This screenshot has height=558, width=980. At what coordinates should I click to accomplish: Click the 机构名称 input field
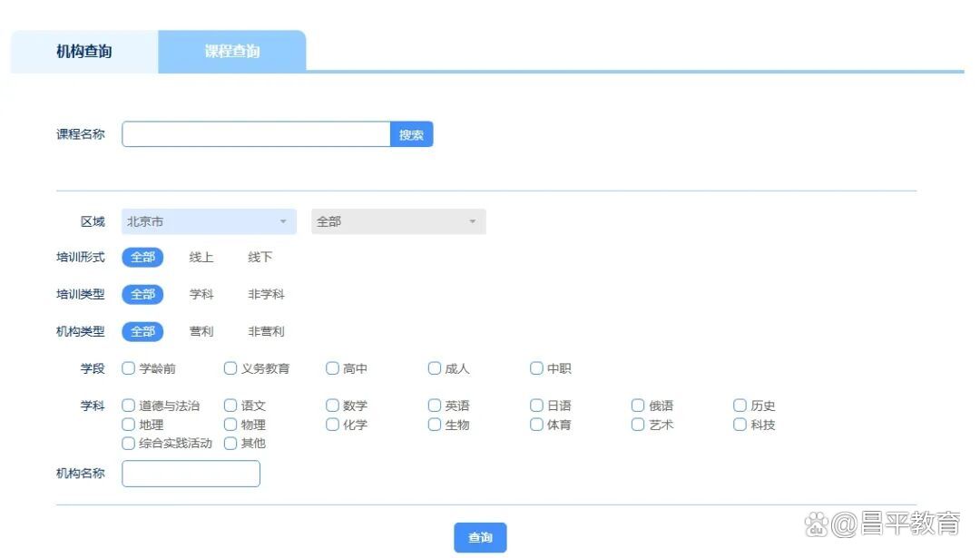191,474
